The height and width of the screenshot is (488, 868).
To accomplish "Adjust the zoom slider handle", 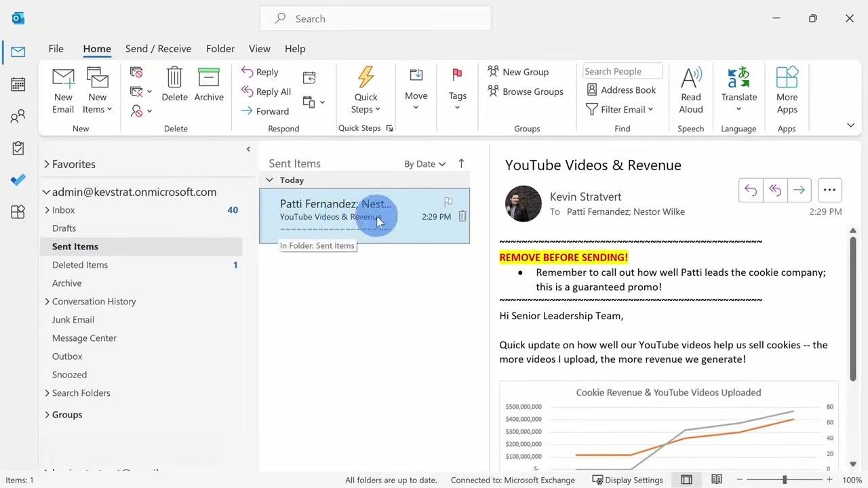I will pyautogui.click(x=785, y=480).
